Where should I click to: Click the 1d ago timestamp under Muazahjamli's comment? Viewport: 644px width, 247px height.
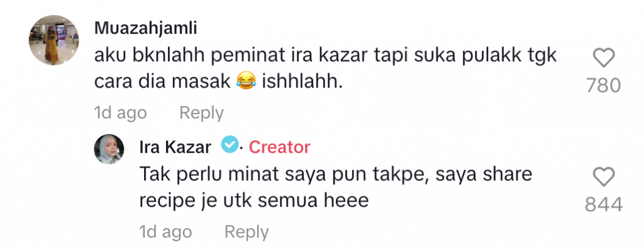[120, 113]
